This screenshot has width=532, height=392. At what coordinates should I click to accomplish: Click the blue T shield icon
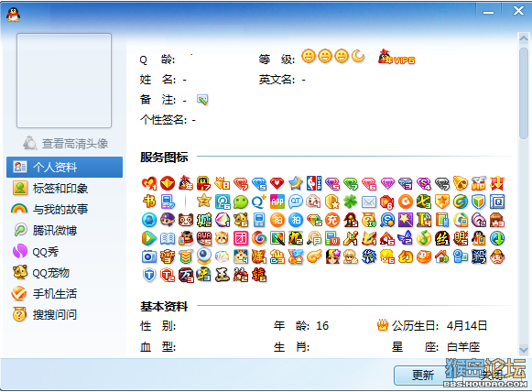149,275
